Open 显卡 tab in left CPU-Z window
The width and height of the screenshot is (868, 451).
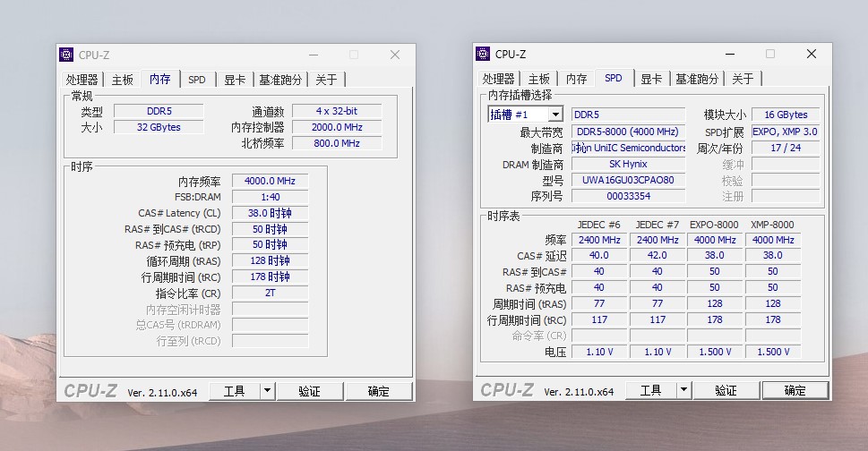[235, 80]
